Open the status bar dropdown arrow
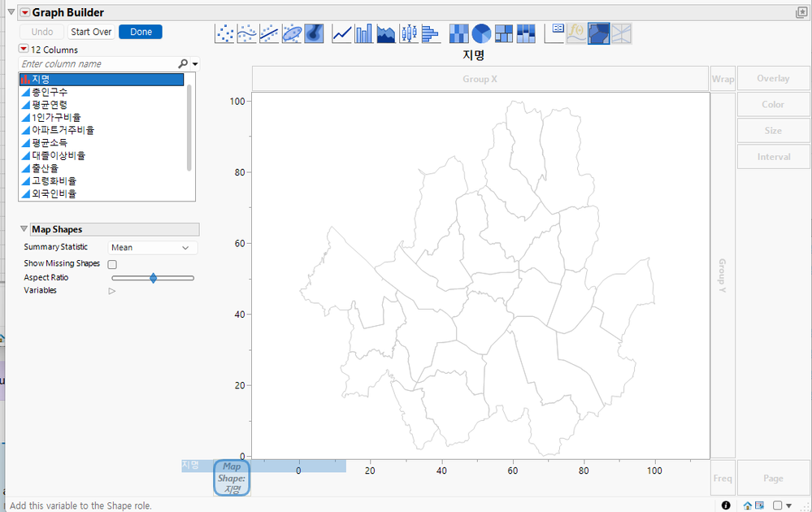This screenshot has height=512, width=812. click(x=788, y=505)
